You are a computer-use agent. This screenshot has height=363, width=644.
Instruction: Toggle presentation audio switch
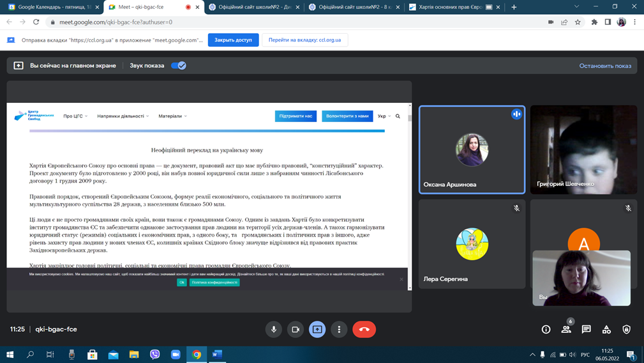179,66
